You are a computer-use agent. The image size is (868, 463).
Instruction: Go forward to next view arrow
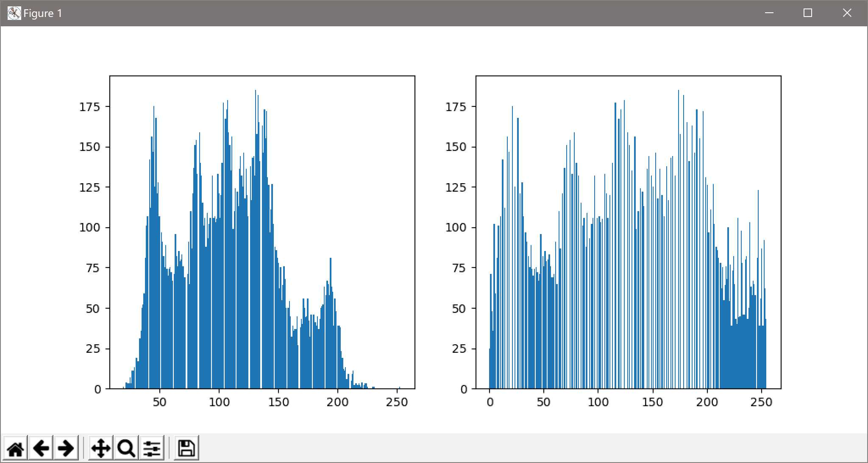coord(66,448)
